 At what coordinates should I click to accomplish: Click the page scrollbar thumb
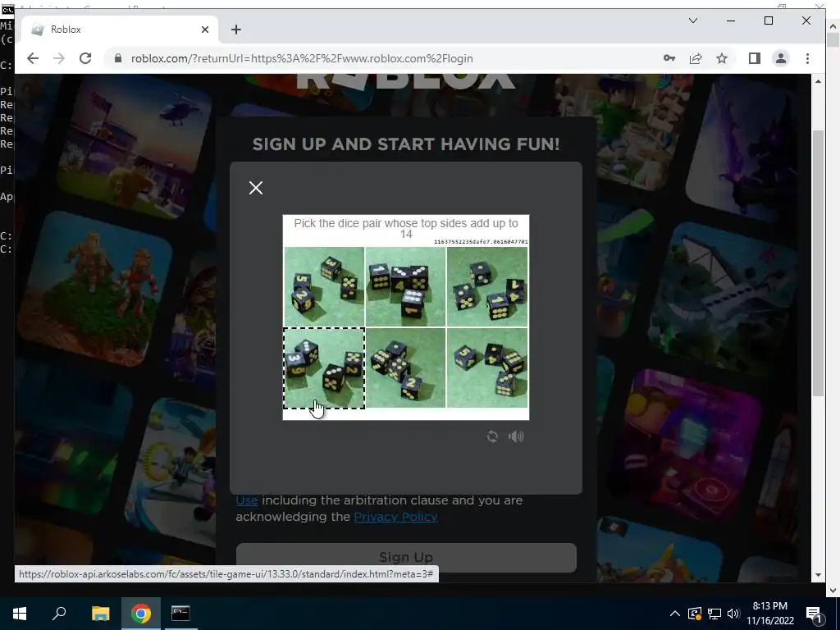818,262
